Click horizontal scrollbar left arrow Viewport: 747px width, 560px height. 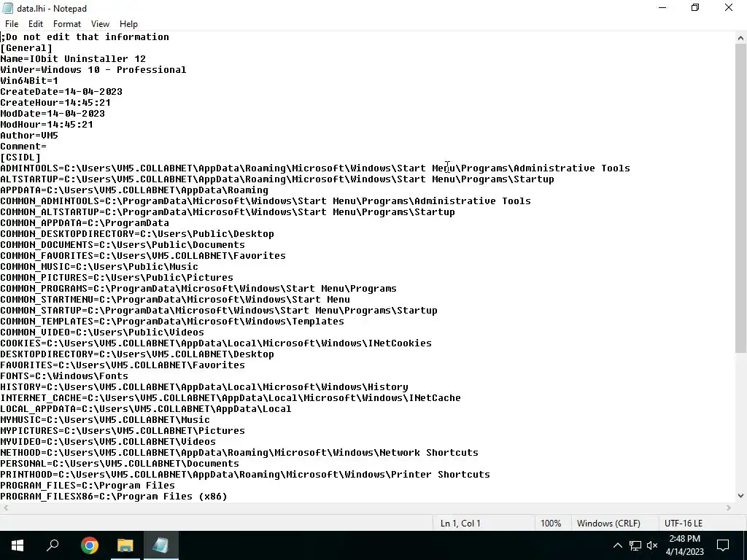[6, 507]
